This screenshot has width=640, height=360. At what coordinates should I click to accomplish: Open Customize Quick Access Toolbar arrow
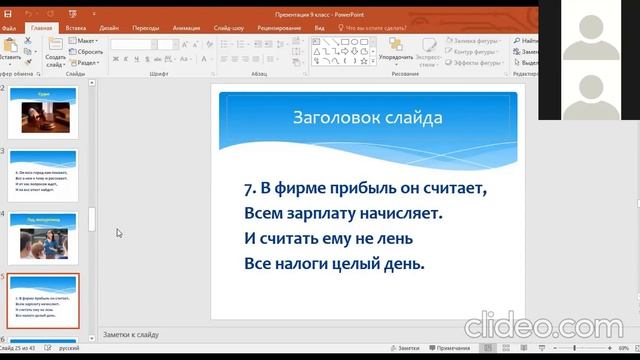94,14
